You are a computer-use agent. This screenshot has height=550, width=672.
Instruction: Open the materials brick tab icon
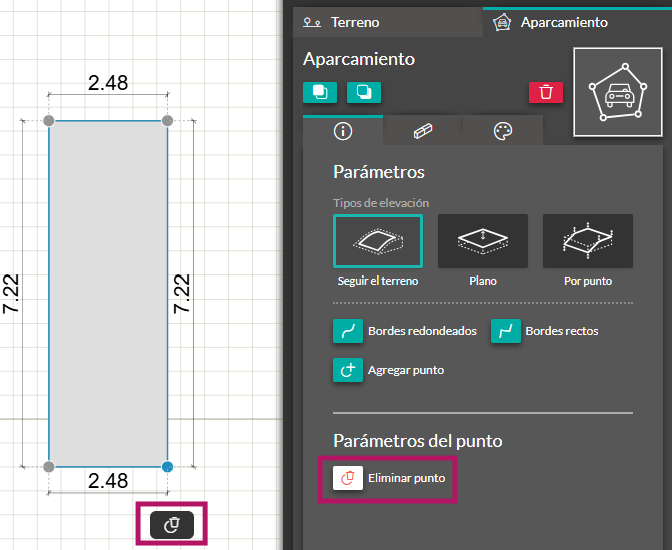coord(423,131)
